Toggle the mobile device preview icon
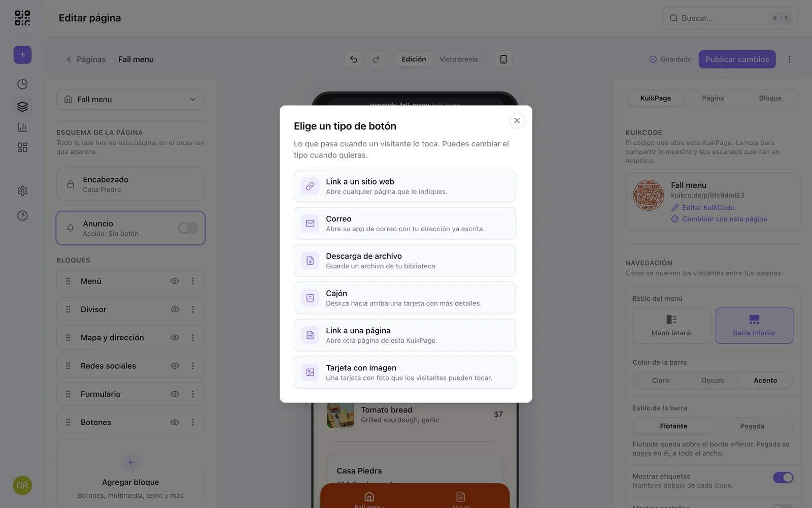 click(503, 59)
